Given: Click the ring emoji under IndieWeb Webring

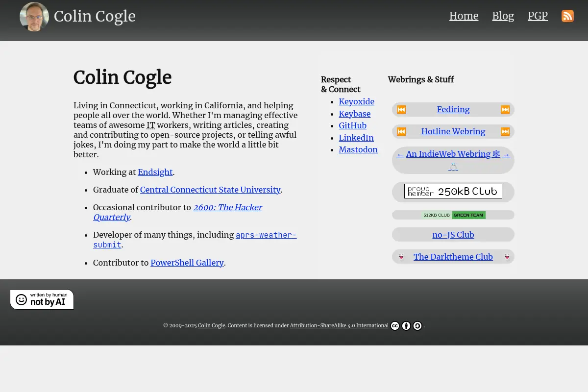Looking at the screenshot, I should point(453,167).
